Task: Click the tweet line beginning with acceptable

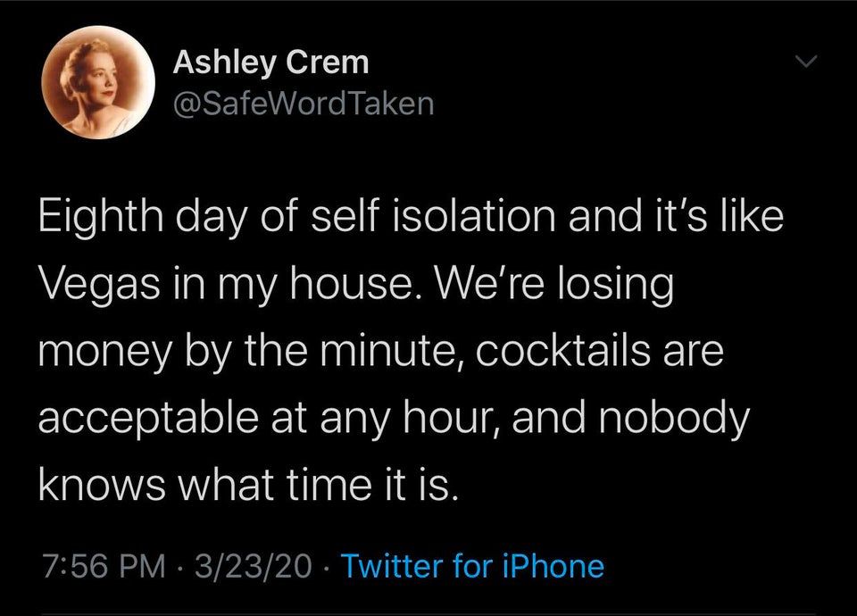Action: click(x=394, y=420)
